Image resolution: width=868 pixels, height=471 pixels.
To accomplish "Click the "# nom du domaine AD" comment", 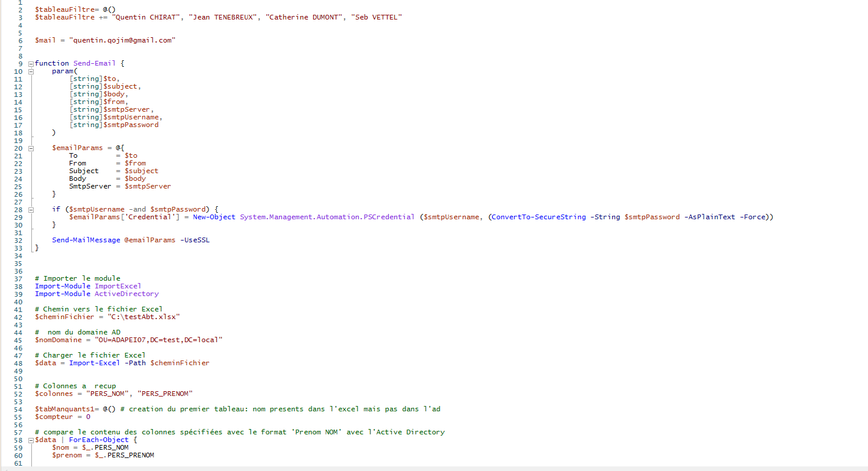I will coord(77,332).
